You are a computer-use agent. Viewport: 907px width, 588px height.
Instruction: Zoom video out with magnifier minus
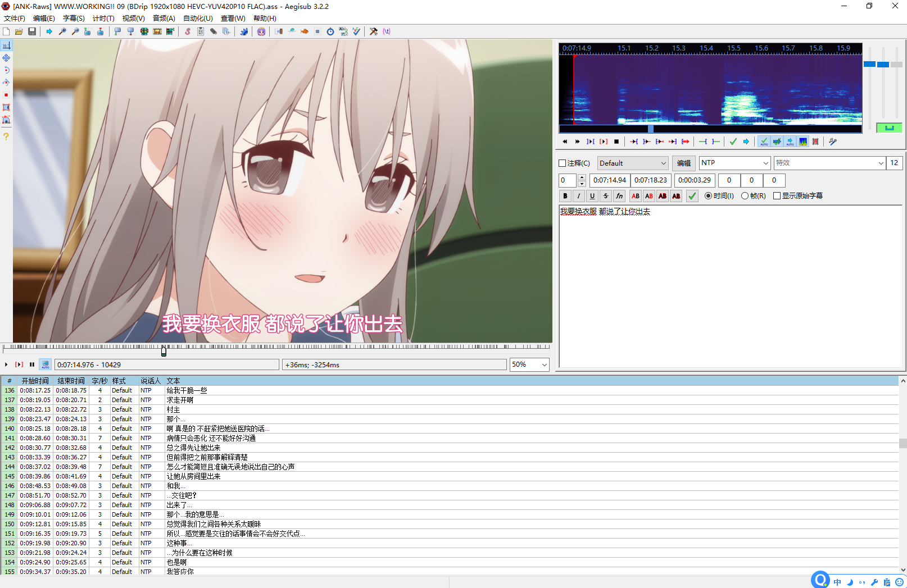coord(75,31)
